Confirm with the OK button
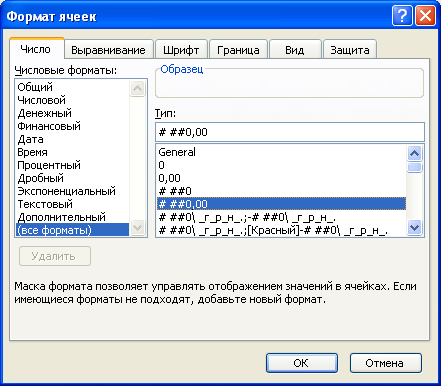 tap(302, 363)
